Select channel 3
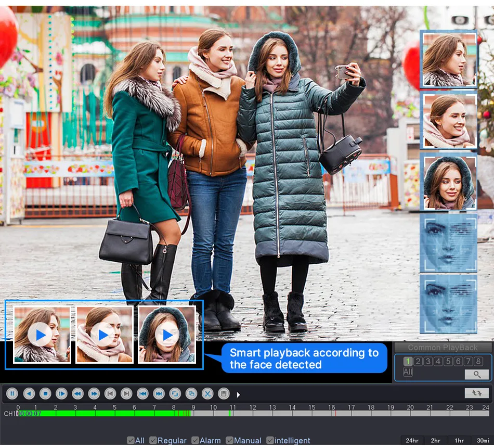This screenshot has height=448, width=494. point(428,361)
